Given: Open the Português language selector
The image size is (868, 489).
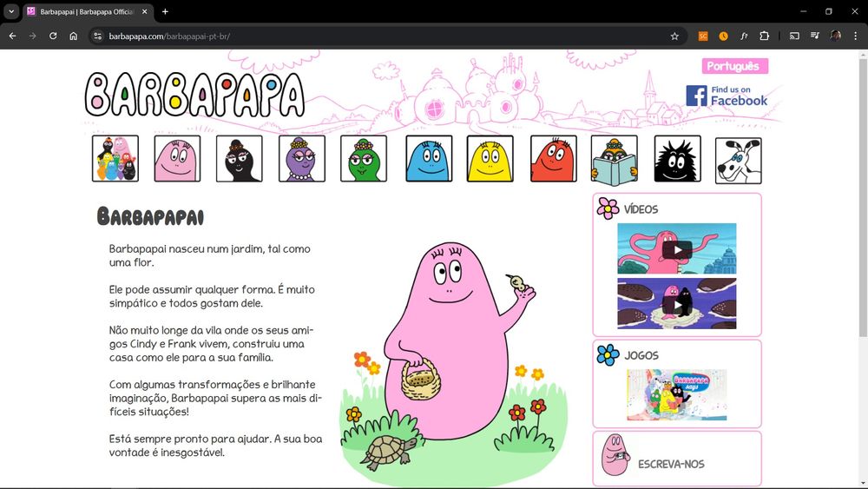Looking at the screenshot, I should point(735,66).
